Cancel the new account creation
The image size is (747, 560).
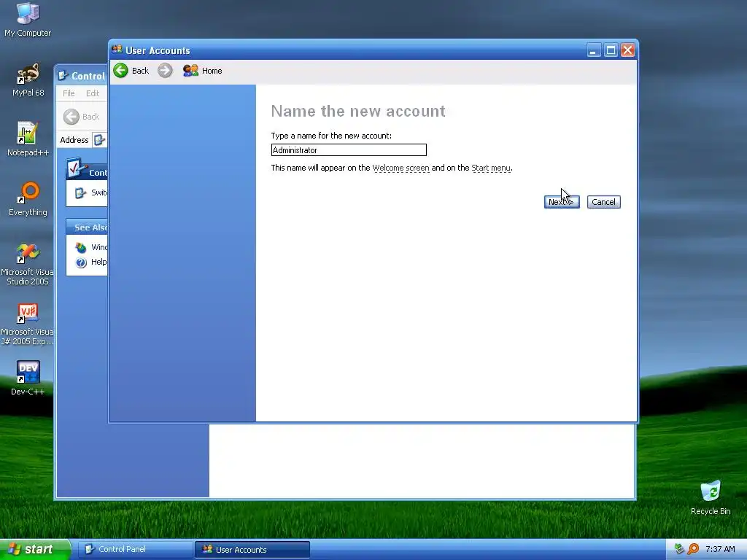coord(603,202)
